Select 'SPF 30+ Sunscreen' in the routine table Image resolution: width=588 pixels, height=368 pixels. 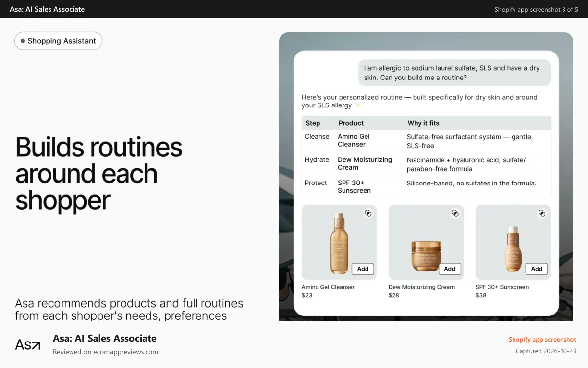click(354, 186)
